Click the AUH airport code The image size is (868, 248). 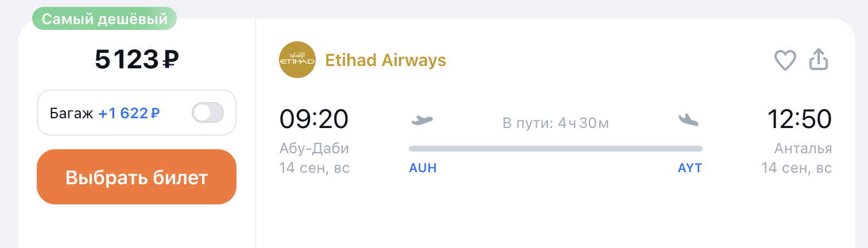423,168
